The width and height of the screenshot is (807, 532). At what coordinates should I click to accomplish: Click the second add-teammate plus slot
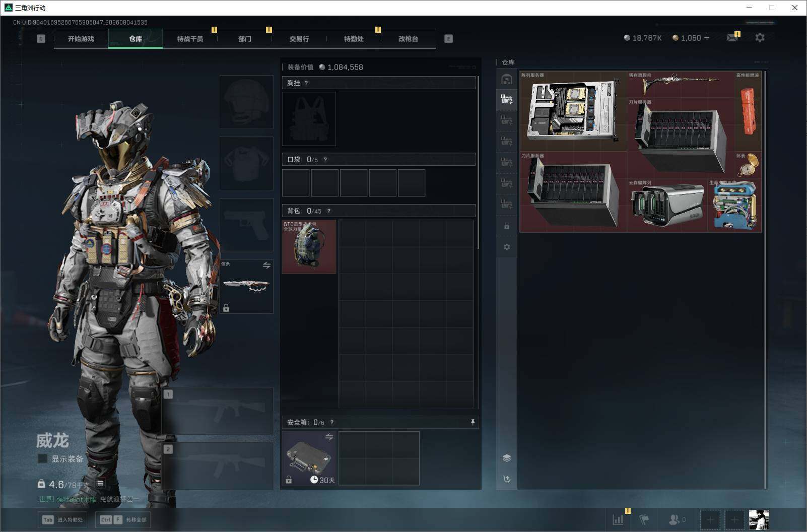coord(734,519)
